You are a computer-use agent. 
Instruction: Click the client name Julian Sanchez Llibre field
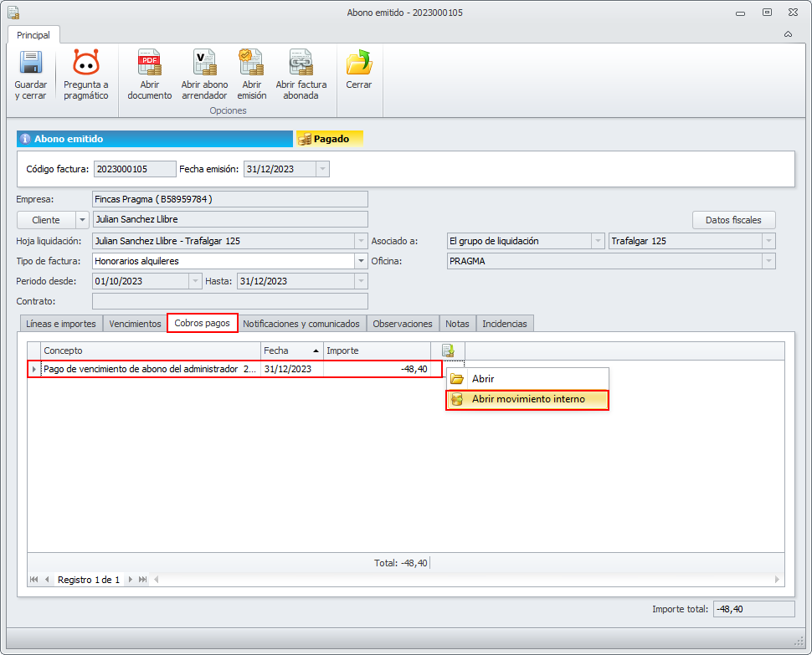click(230, 219)
